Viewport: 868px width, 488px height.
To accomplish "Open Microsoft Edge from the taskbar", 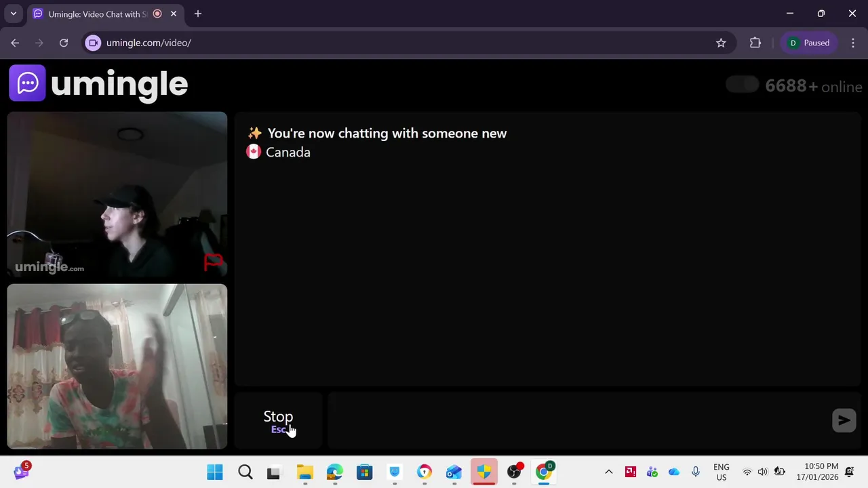I will (x=335, y=472).
